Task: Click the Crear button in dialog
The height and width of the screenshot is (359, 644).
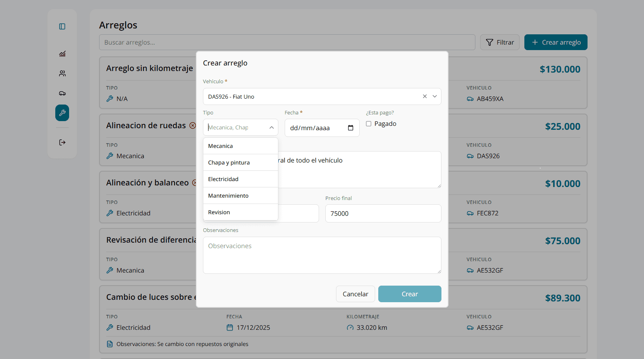Action: (x=409, y=294)
